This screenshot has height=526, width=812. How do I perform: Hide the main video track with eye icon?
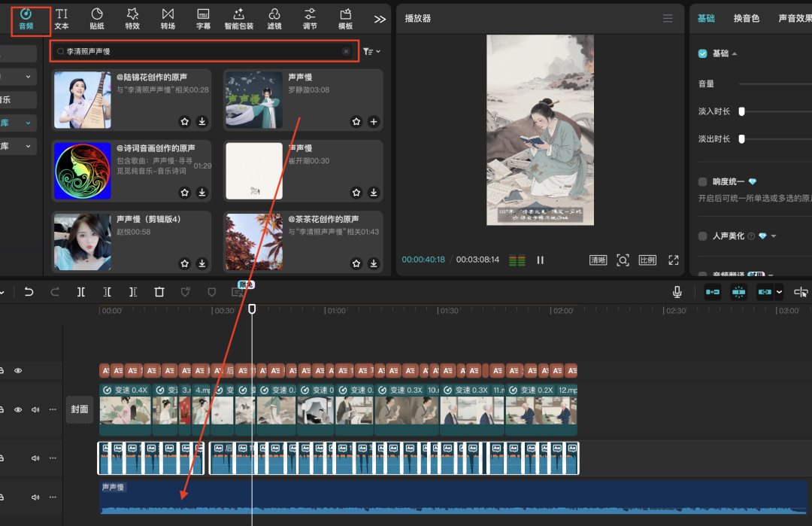coord(18,409)
